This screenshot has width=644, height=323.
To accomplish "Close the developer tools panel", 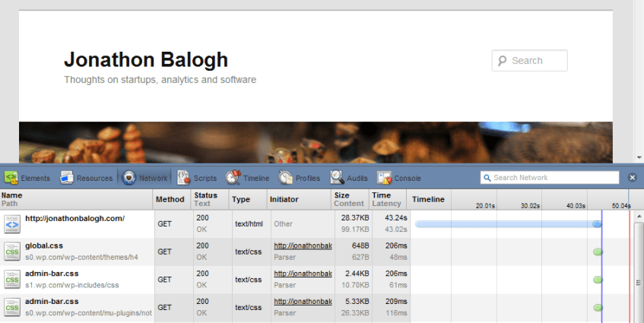I will (632, 178).
